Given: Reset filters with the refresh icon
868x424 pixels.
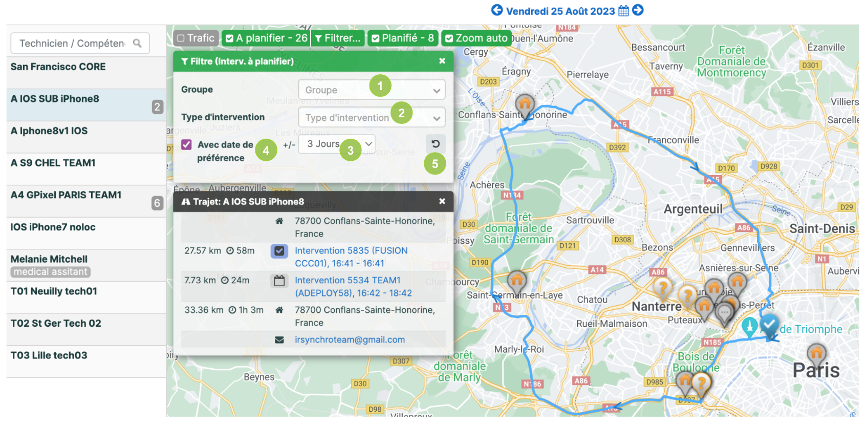Looking at the screenshot, I should coord(436,144).
